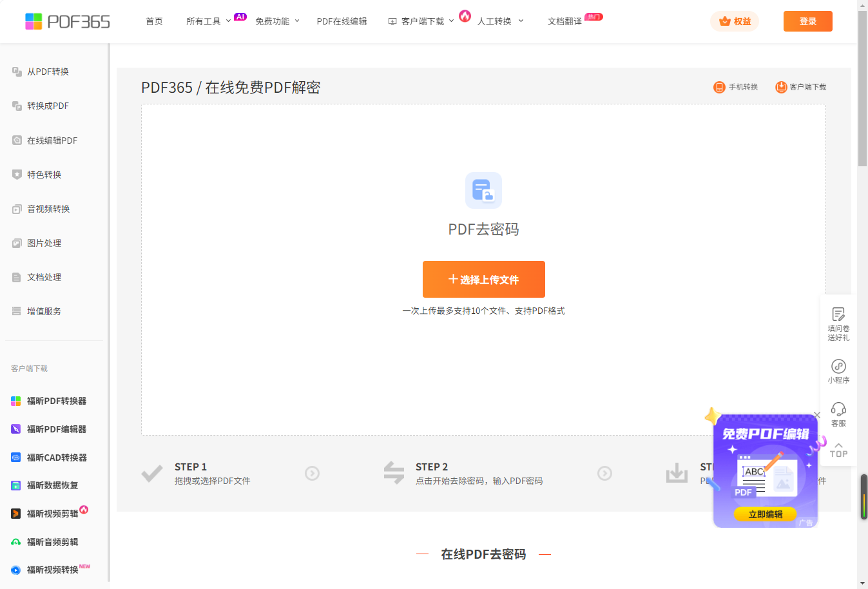
Task: Open the 手机转换 mobile convert icon
Action: 719,87
